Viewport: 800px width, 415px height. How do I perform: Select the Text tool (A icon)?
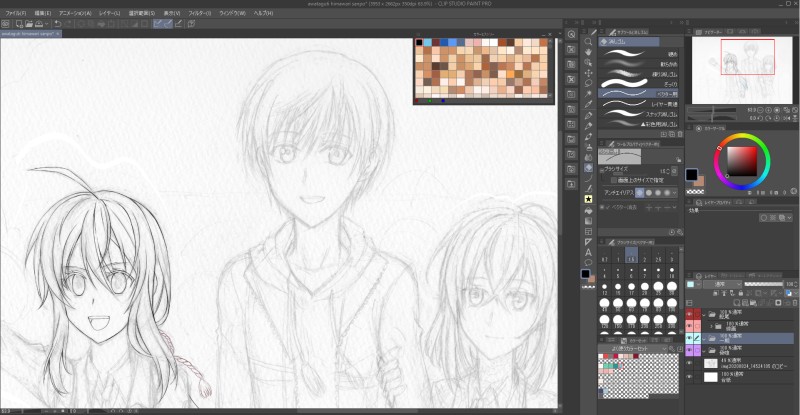tap(588, 253)
